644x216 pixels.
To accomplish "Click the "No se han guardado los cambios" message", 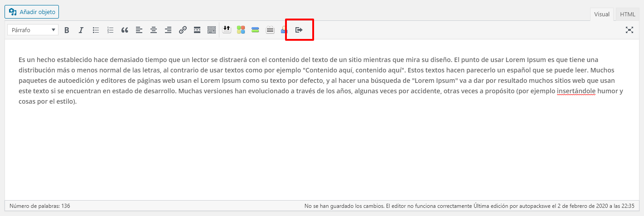I will 344,206.
